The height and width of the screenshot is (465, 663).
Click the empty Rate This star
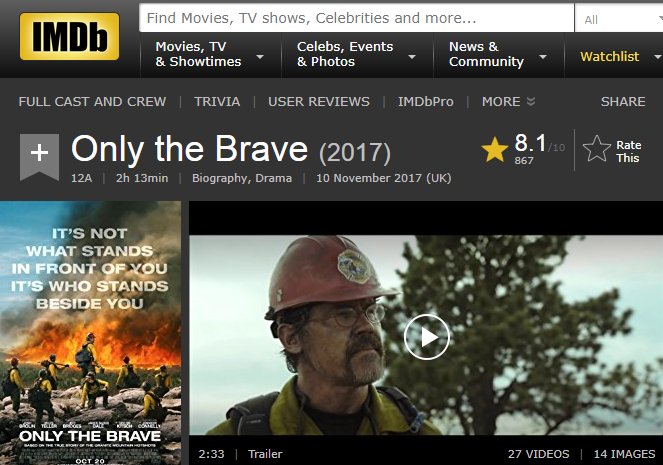click(x=597, y=149)
